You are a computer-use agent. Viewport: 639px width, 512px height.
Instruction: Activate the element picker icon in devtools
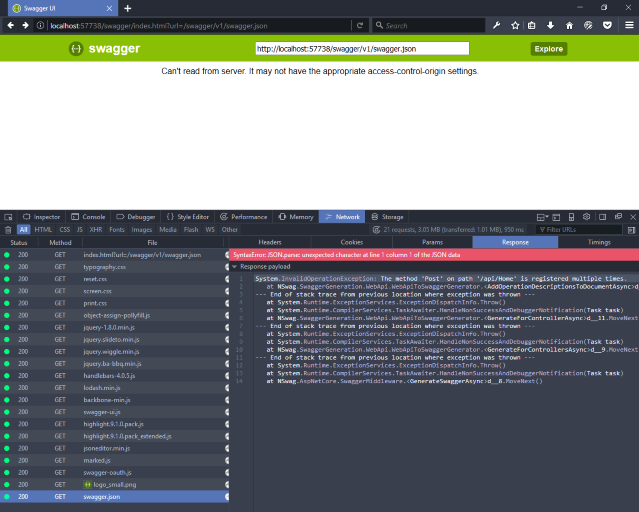(x=8, y=217)
